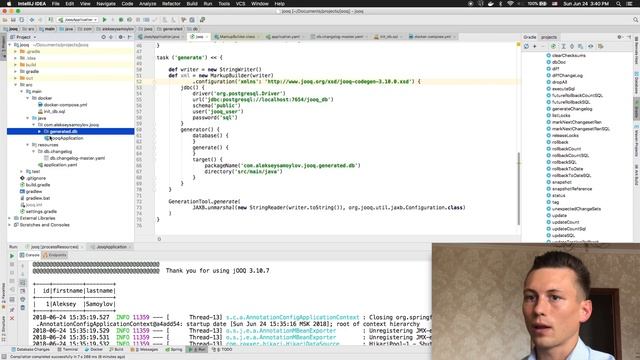The height and width of the screenshot is (360, 640).
Task: Run the snapshot Gradle task
Action: (x=561, y=182)
